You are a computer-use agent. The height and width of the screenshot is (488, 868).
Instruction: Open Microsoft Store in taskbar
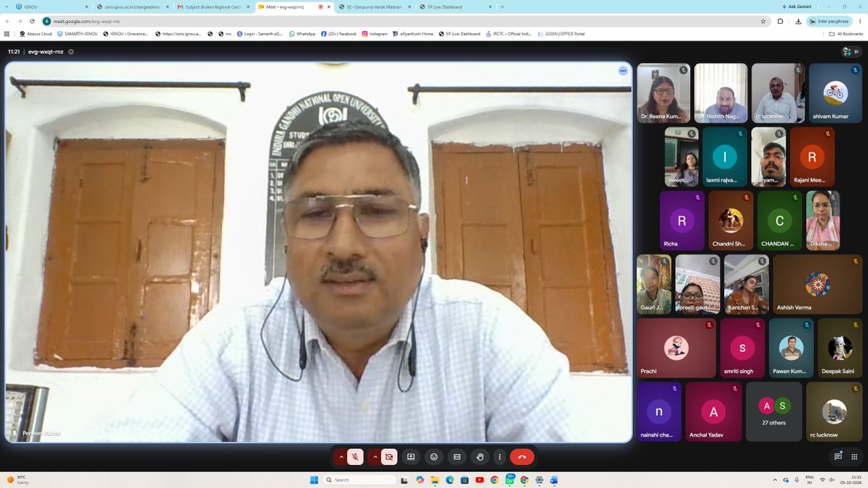(x=465, y=480)
